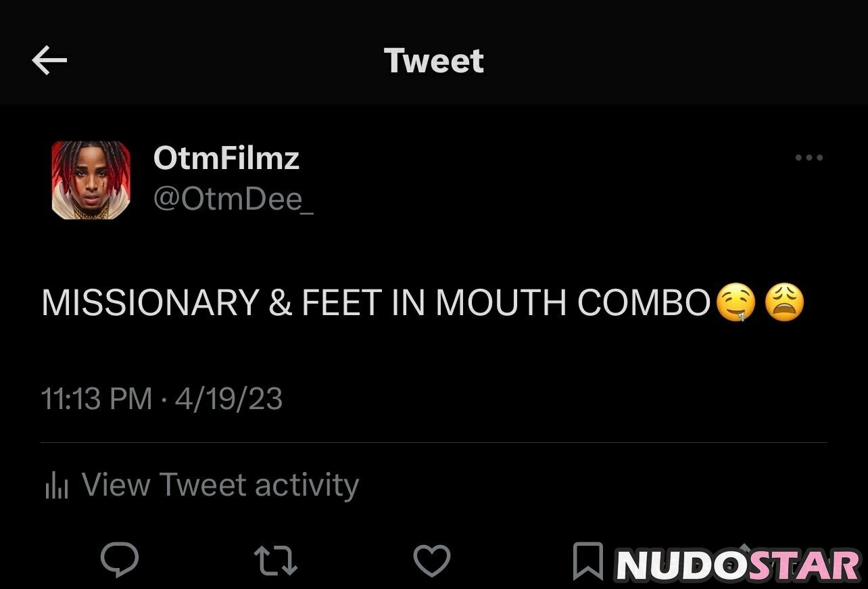This screenshot has width=868, height=589.
Task: Click the 4/19/23 date
Action: pyautogui.click(x=228, y=399)
